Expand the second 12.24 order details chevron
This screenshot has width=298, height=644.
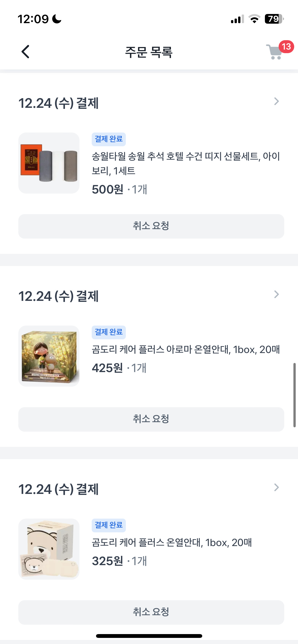pyautogui.click(x=276, y=295)
